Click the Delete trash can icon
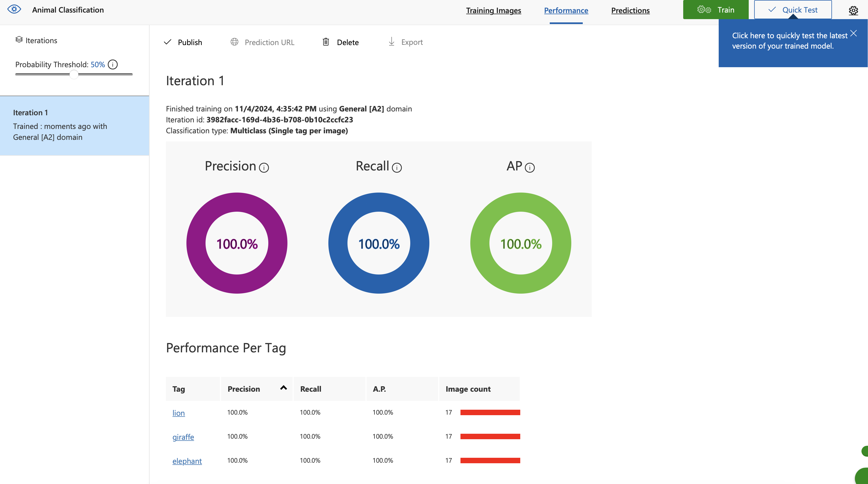This screenshot has width=868, height=484. point(326,42)
